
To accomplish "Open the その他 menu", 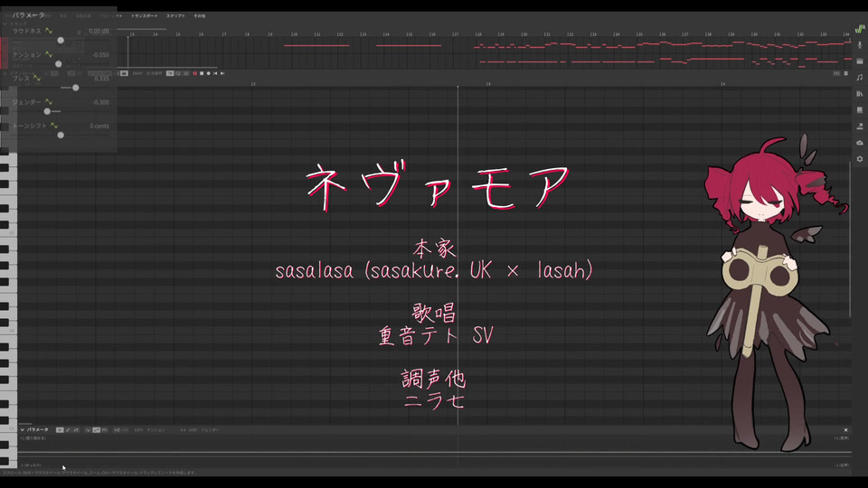I will 199,16.
